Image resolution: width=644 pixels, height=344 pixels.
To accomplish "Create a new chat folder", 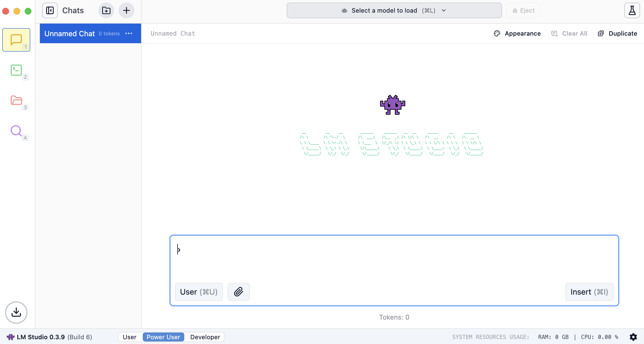I will point(106,11).
